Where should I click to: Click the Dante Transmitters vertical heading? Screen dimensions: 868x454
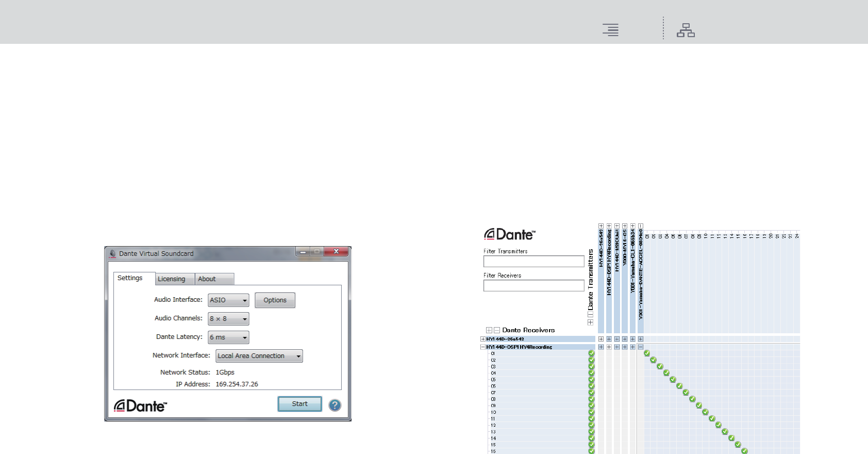pyautogui.click(x=591, y=279)
